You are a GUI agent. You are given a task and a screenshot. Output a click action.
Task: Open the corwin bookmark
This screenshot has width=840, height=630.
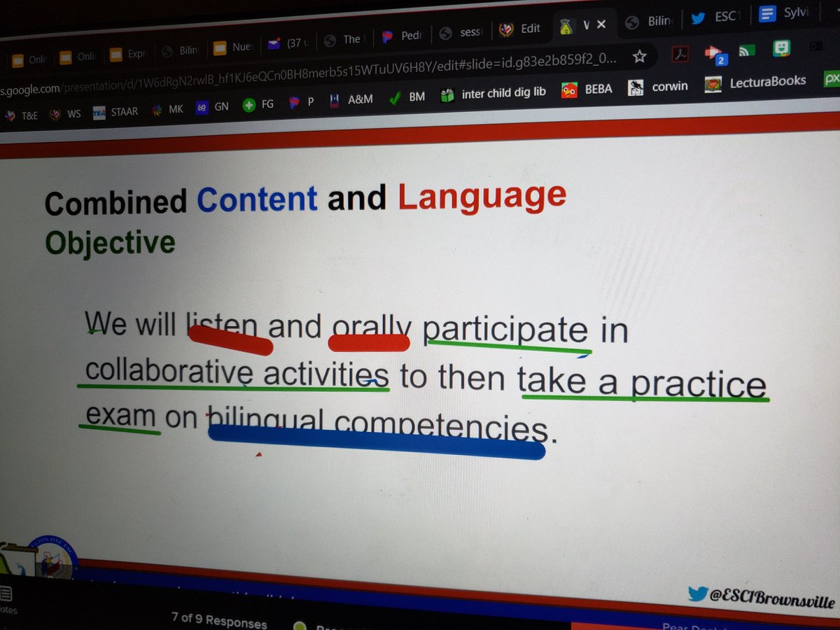658,87
